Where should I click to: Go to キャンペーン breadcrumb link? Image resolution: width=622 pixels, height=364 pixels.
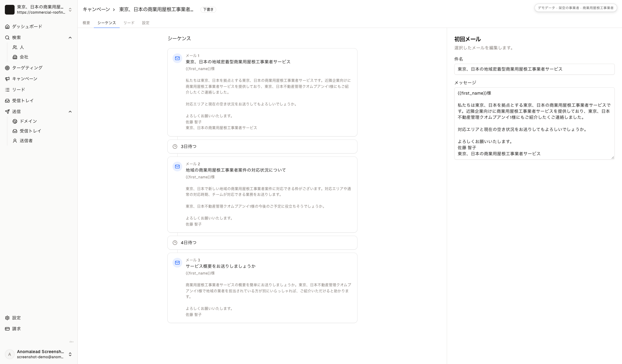pyautogui.click(x=96, y=9)
